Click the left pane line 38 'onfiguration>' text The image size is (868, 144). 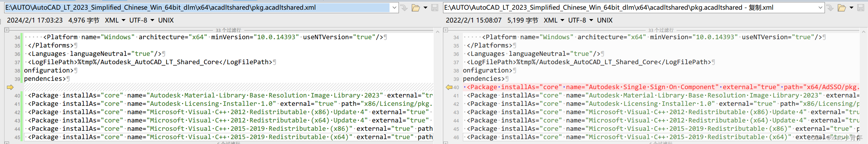49,70
